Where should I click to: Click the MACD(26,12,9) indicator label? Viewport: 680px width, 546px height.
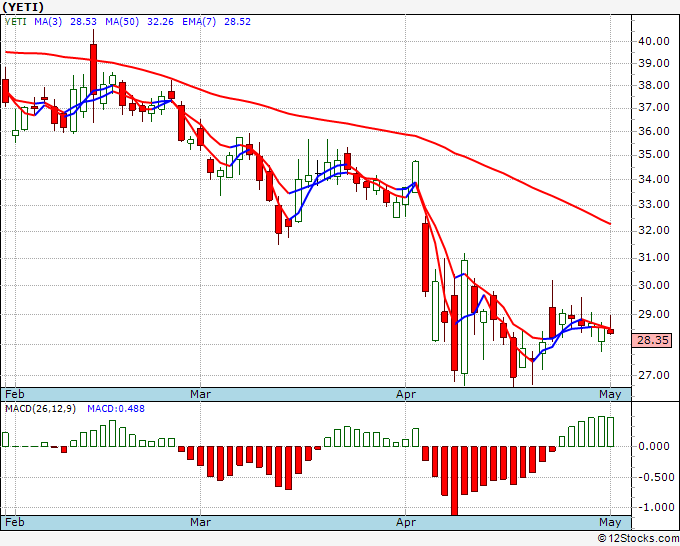tap(40, 409)
